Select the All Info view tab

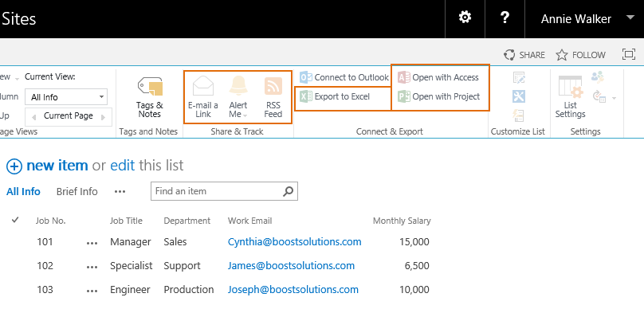[23, 192]
